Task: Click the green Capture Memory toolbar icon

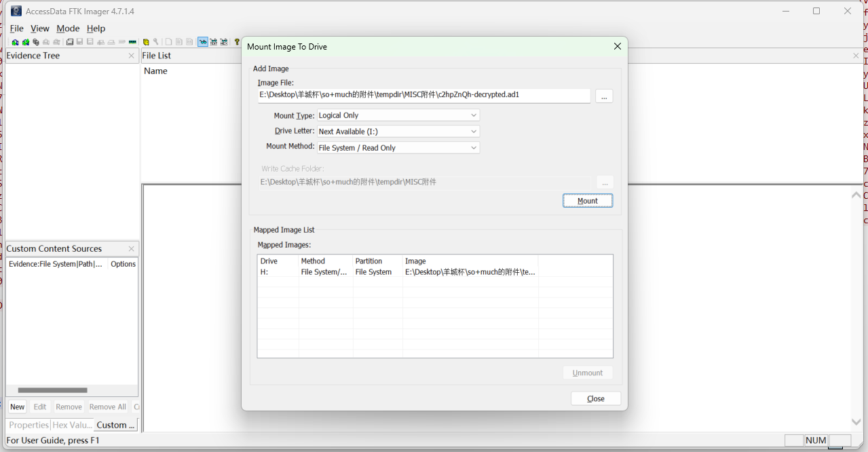Action: click(x=132, y=42)
